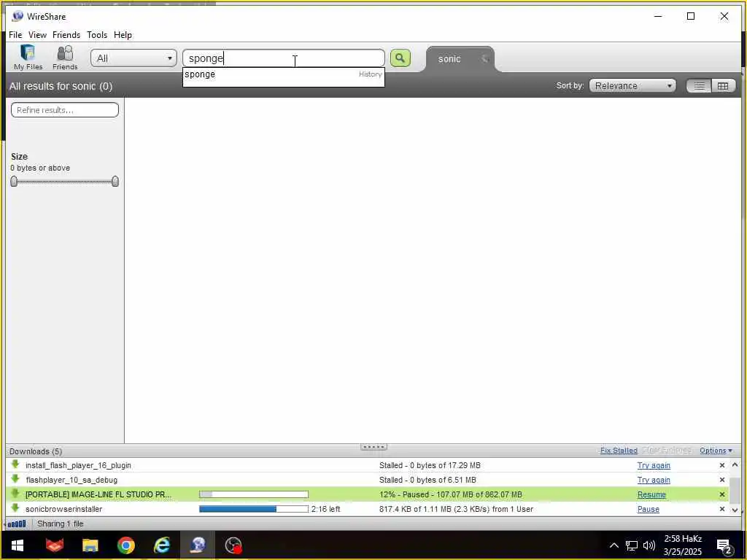Click the left Size slider handle
The image size is (747, 560).
pos(14,181)
